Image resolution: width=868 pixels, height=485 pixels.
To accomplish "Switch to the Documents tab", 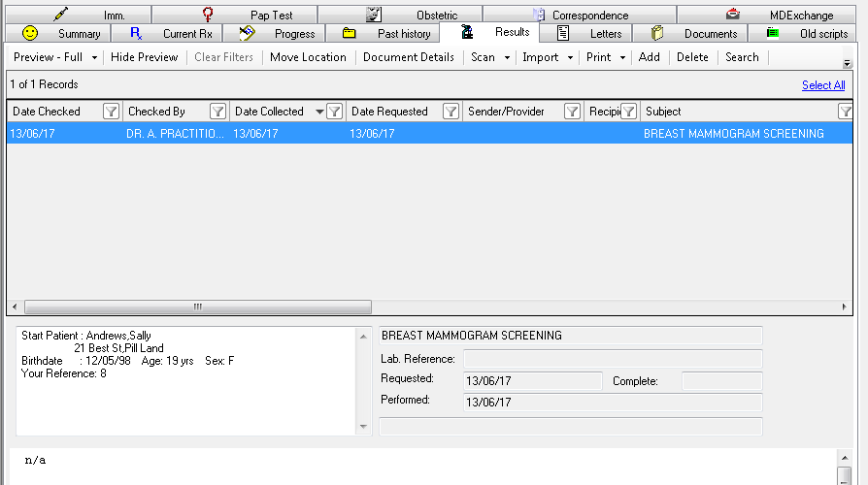I will [x=689, y=33].
